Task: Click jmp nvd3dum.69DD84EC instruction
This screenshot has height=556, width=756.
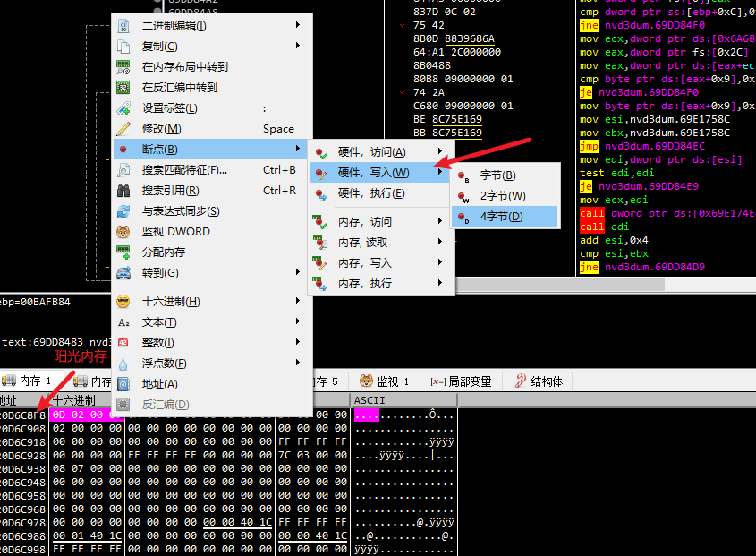Action: 642,146
